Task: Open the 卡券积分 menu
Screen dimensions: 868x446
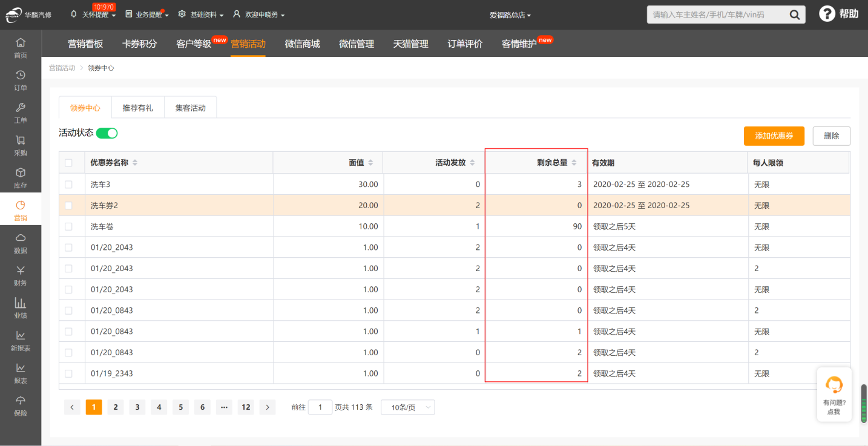Action: tap(139, 44)
